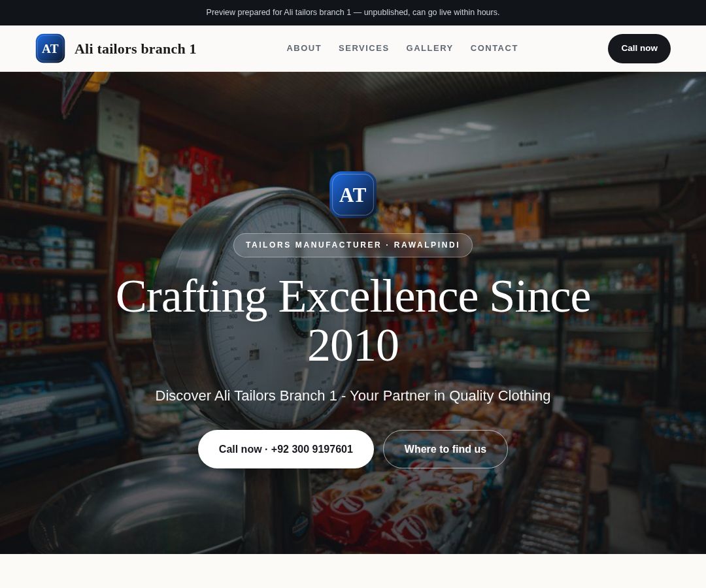Click the Tailors Manufacturer Rawalpindi pill
The image size is (706, 588).
tap(353, 245)
